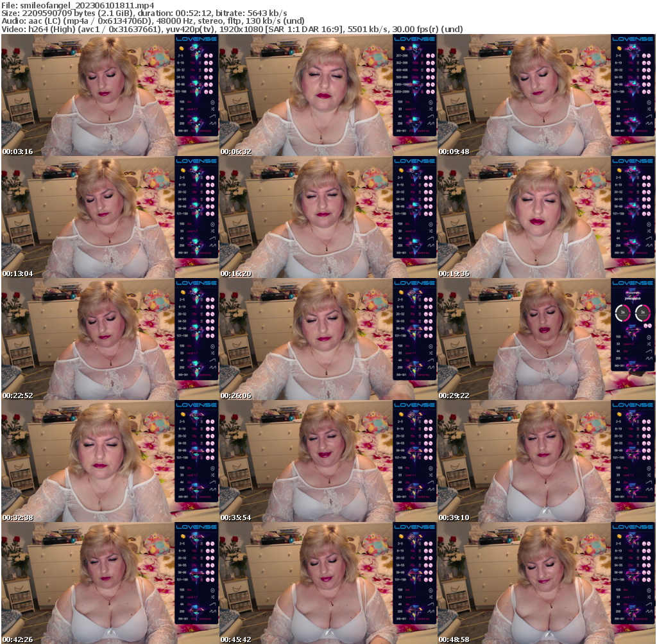Select the heart icon on the 56-99 tier

(x=206, y=84)
